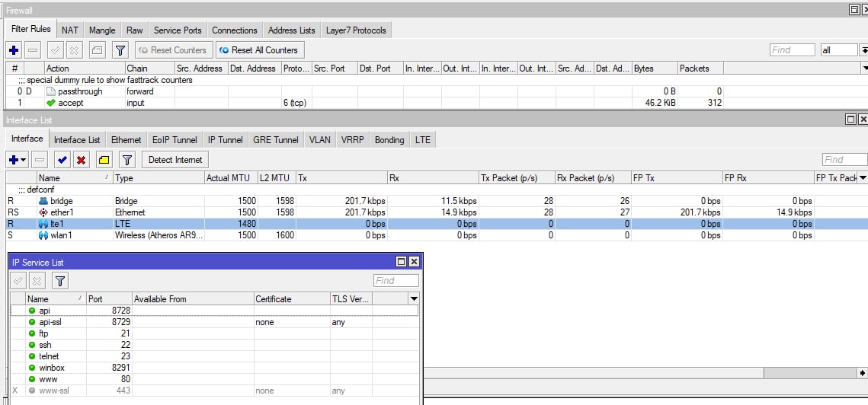Click the Find field in the Firewall window

coord(792,49)
